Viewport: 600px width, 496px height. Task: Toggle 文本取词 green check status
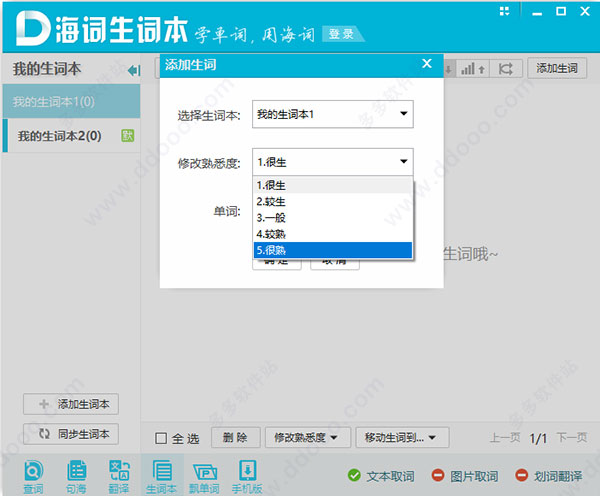(x=354, y=475)
